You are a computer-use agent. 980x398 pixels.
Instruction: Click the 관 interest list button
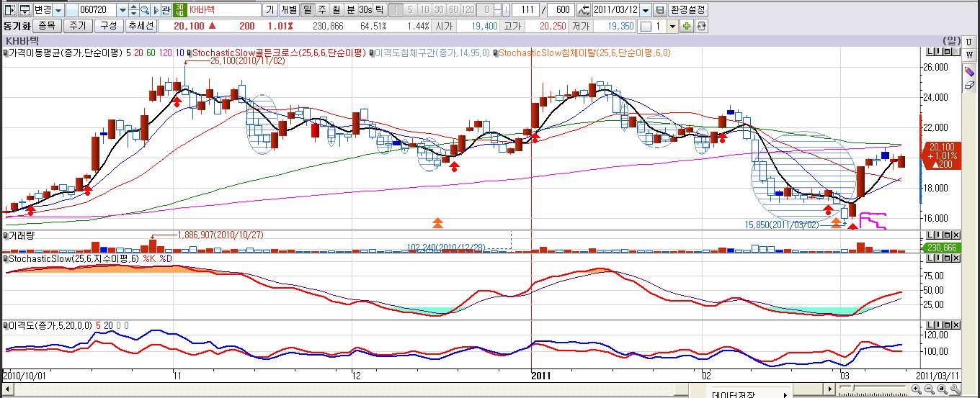point(166,10)
